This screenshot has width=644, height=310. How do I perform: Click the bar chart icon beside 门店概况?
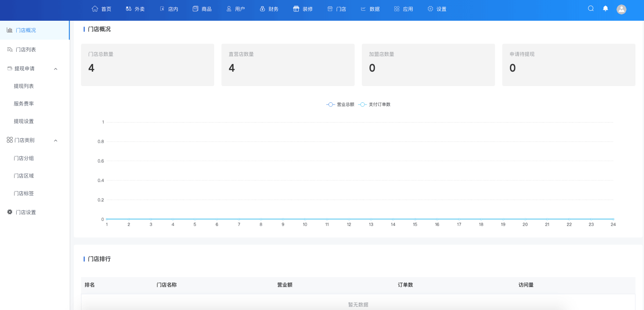coord(9,30)
